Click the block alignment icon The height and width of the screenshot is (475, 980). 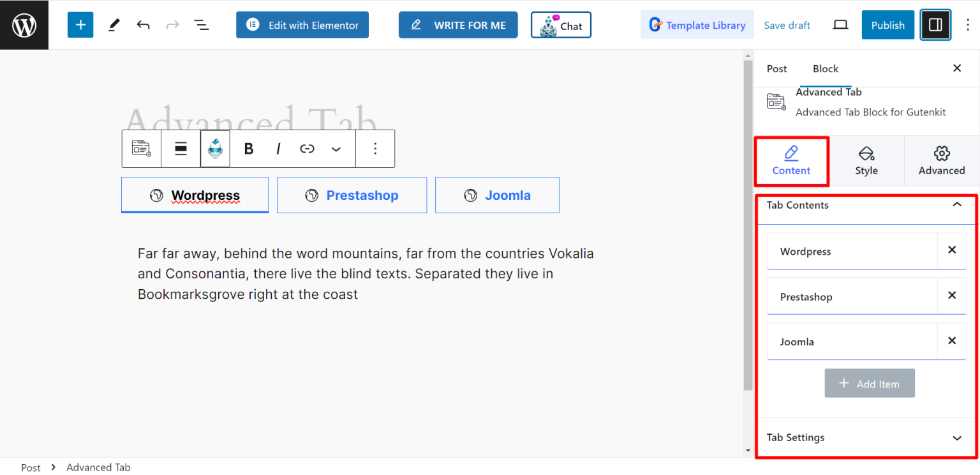tap(181, 149)
